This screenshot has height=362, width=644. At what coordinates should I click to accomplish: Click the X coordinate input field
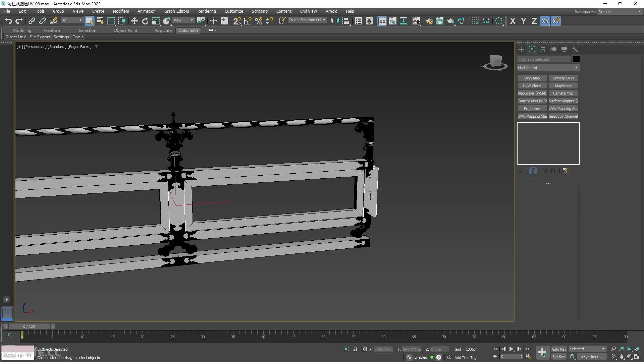(x=384, y=349)
